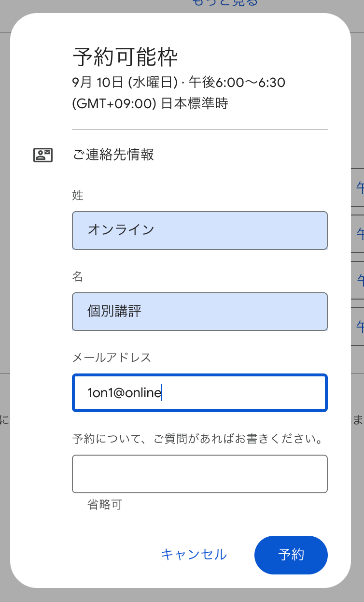Click the 省略可 helper text

pos(105,505)
